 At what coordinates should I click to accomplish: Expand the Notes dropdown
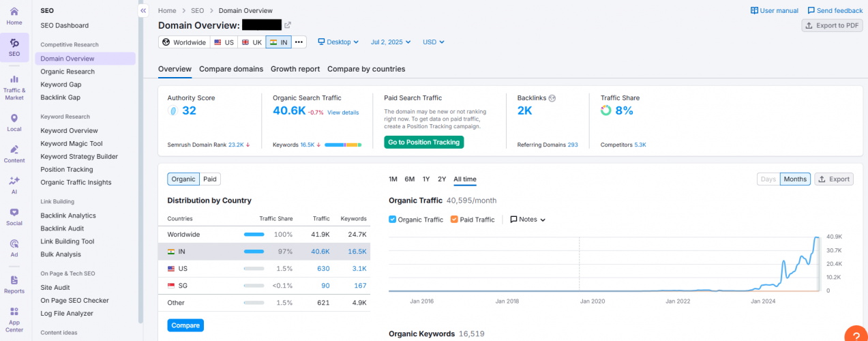[x=528, y=220]
